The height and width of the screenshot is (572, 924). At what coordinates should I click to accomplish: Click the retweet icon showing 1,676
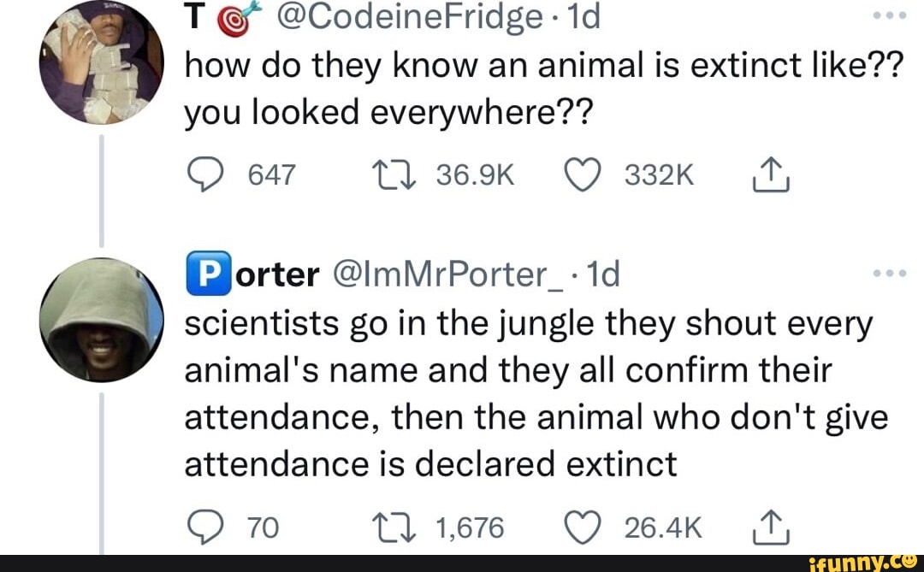point(394,527)
